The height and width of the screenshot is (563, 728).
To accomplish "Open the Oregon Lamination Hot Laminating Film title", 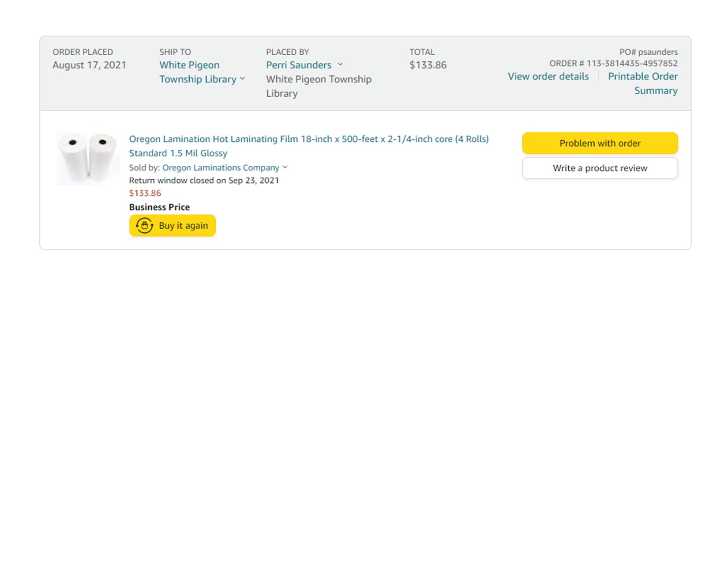I will [x=308, y=146].
